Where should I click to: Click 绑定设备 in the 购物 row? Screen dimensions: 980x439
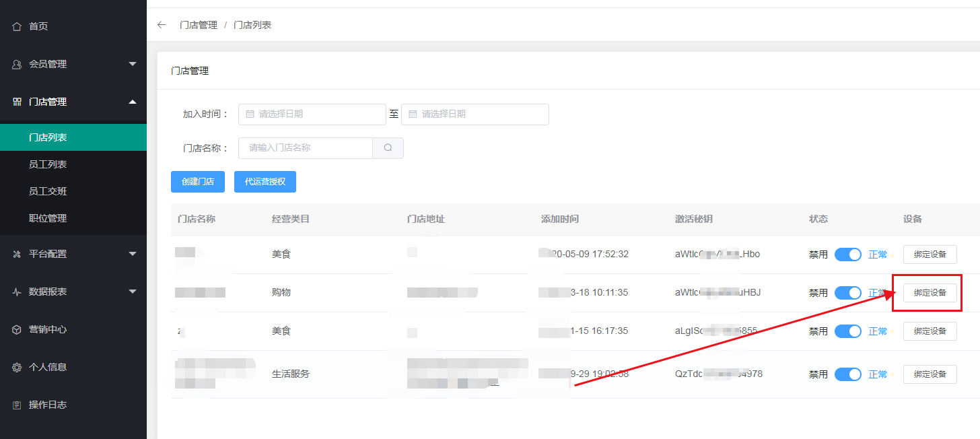tap(930, 293)
